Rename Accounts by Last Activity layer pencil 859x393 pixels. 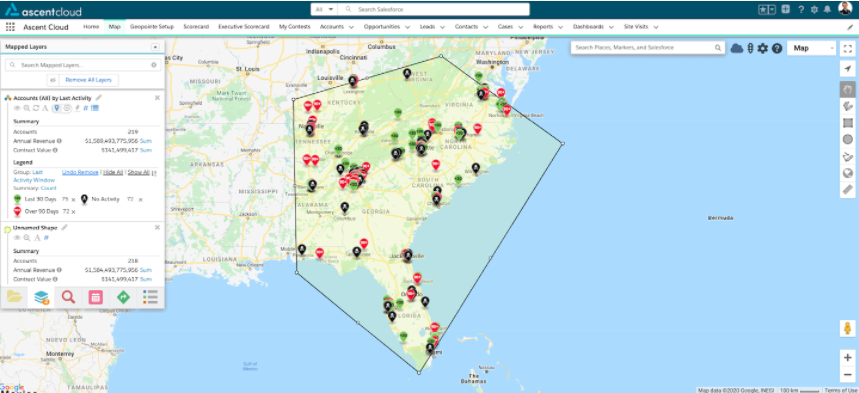[x=99, y=98]
